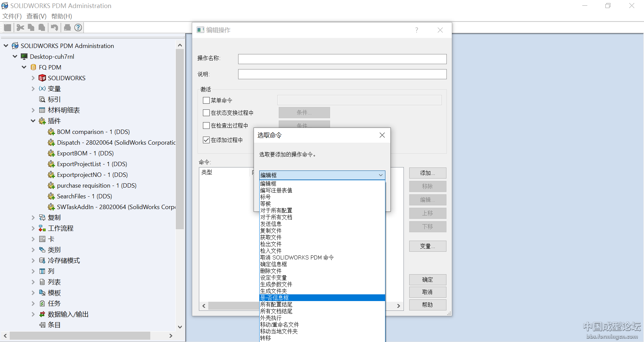Expand the 材料明细表 tree node
The height and width of the screenshot is (342, 644).
tap(33, 110)
